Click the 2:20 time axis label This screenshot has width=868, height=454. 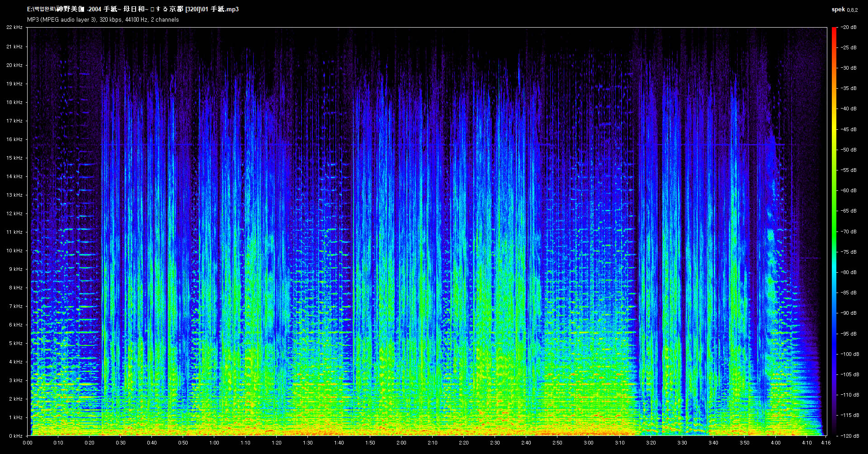point(464,443)
